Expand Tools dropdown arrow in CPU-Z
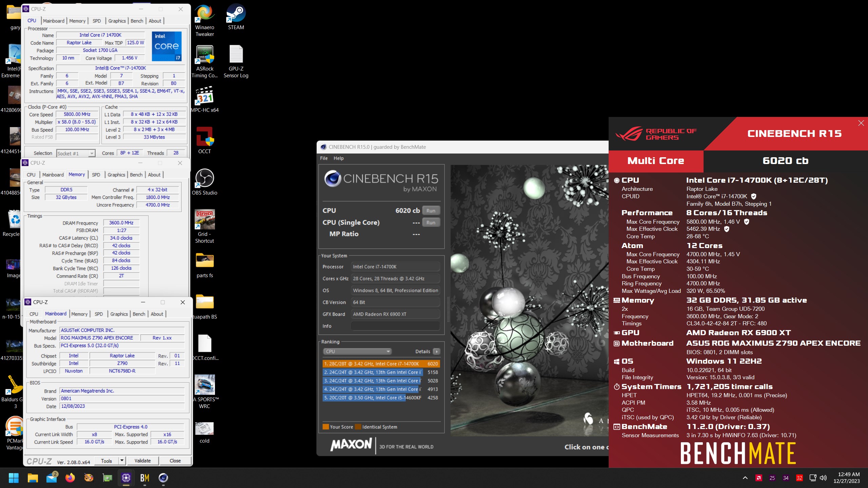Image resolution: width=868 pixels, height=488 pixels. 122,461
